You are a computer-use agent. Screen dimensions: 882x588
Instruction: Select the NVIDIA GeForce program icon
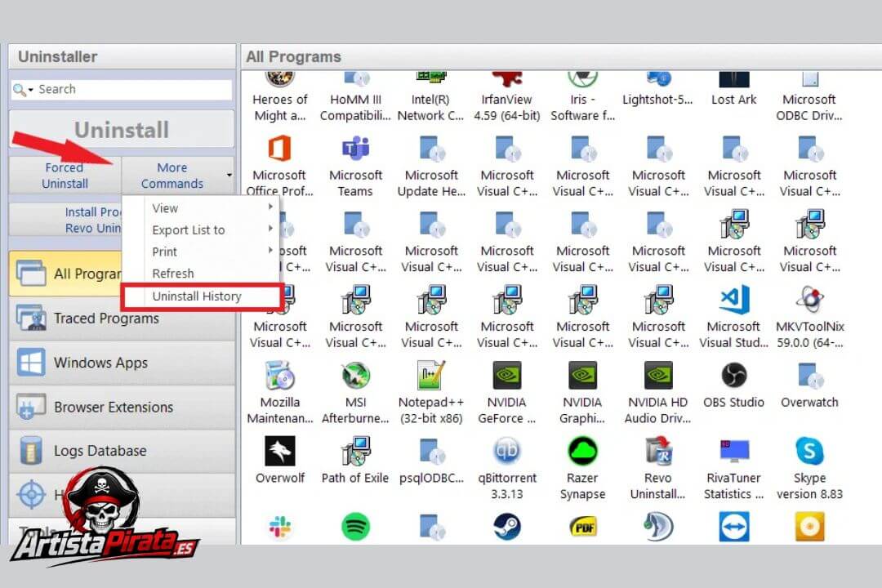coord(507,376)
